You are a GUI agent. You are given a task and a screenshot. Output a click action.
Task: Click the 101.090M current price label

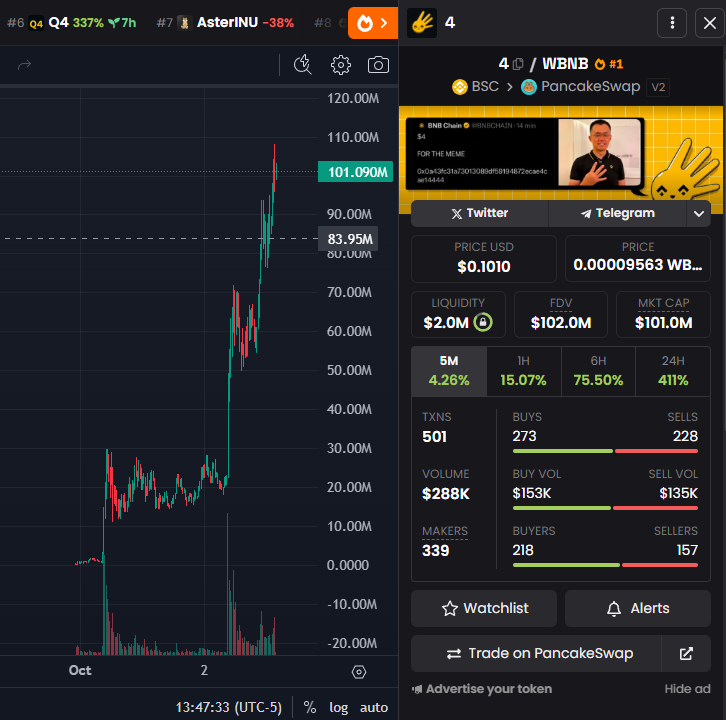coord(356,172)
